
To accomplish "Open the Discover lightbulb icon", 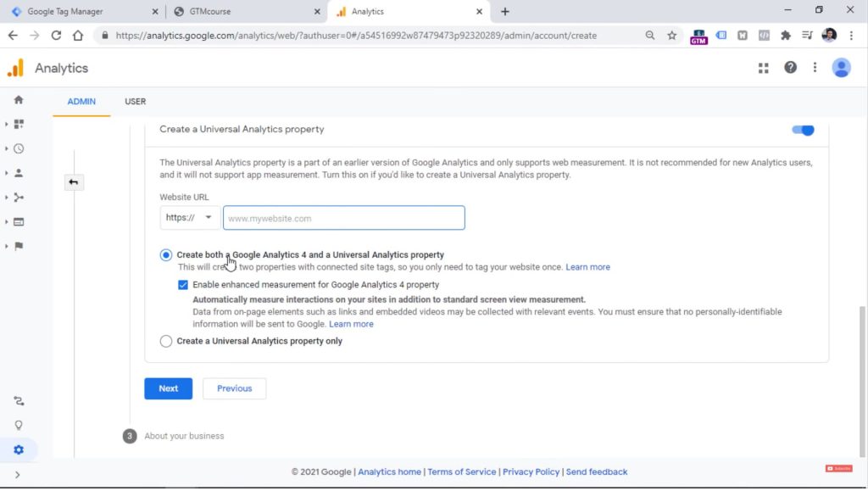I will click(19, 425).
